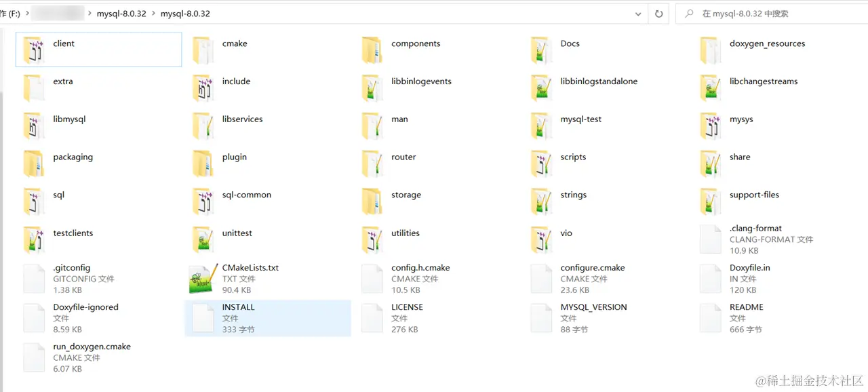Go to parent mysql-8.0.32 breadcrumb
Image resolution: width=868 pixels, height=392 pixels.
point(121,14)
